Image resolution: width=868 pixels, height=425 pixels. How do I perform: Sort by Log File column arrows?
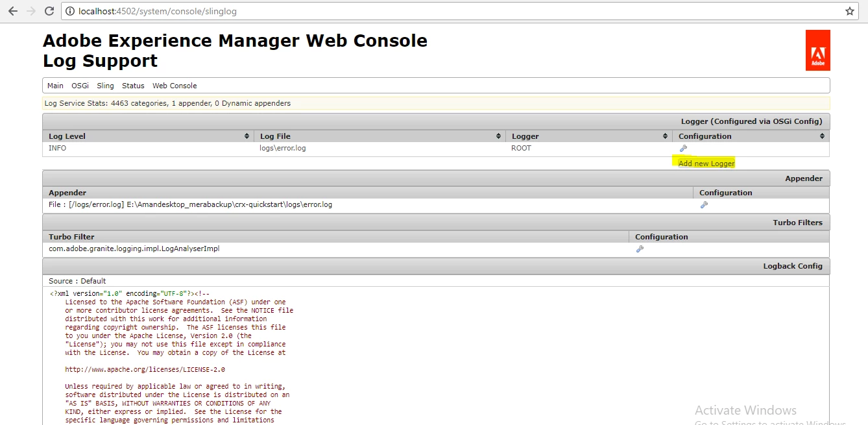[x=498, y=136]
